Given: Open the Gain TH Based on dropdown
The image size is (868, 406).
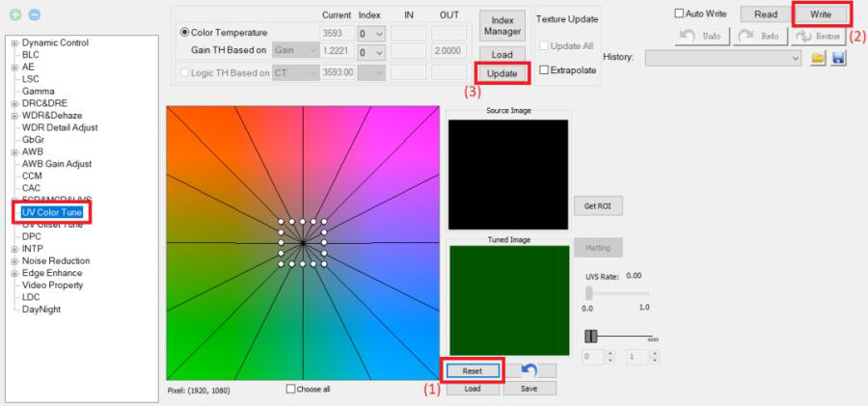Looking at the screenshot, I should coord(295,51).
